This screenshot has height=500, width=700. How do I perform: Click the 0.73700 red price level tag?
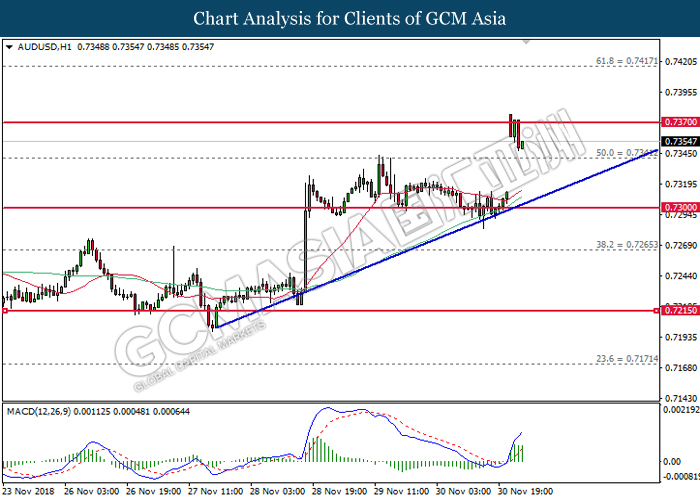(x=681, y=122)
